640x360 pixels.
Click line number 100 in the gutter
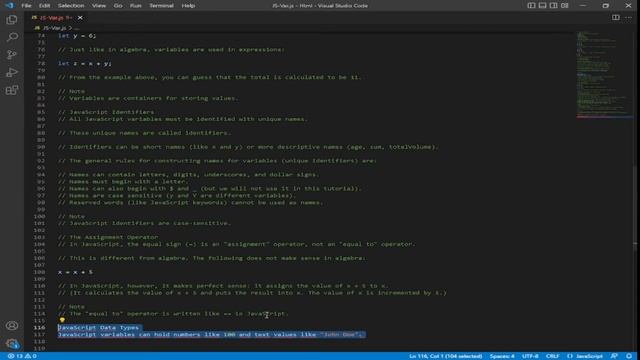[40, 216]
